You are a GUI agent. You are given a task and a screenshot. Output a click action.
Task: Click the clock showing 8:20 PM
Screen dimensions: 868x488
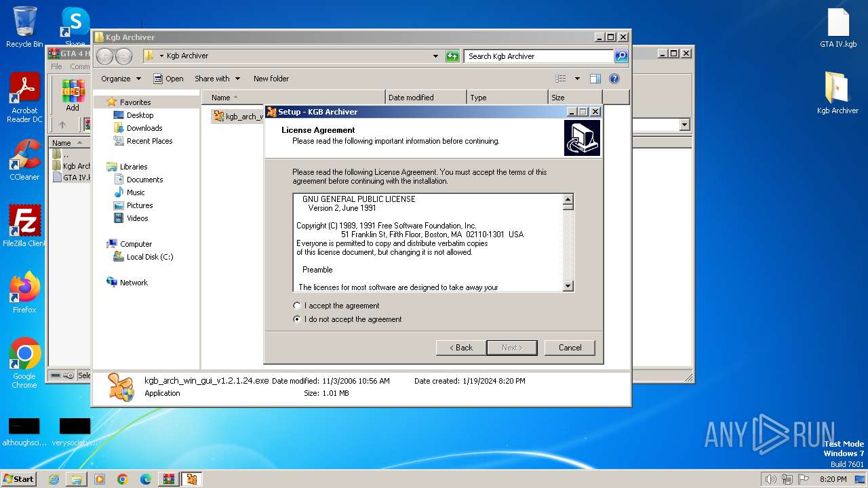pos(833,479)
